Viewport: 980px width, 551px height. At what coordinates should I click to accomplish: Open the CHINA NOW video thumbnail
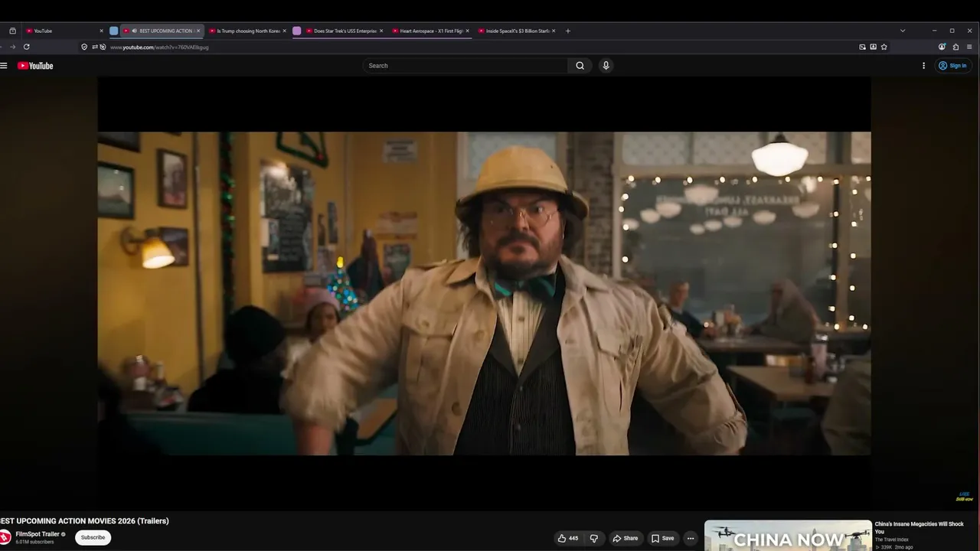click(788, 536)
